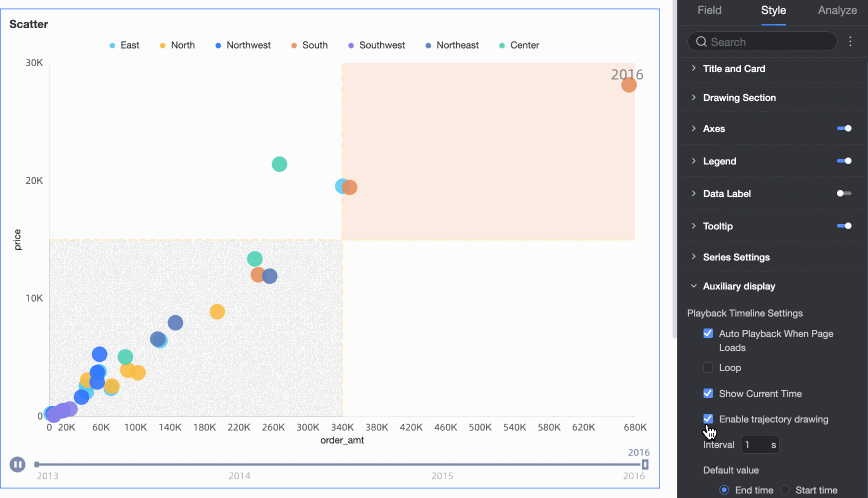This screenshot has width=868, height=498.
Task: Open the more options menu beside Search
Action: [x=850, y=42]
